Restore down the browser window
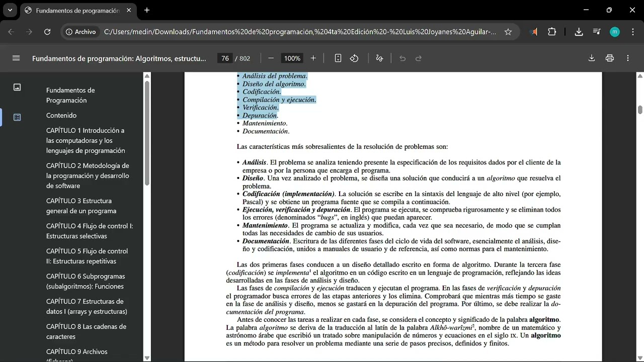 tap(609, 10)
